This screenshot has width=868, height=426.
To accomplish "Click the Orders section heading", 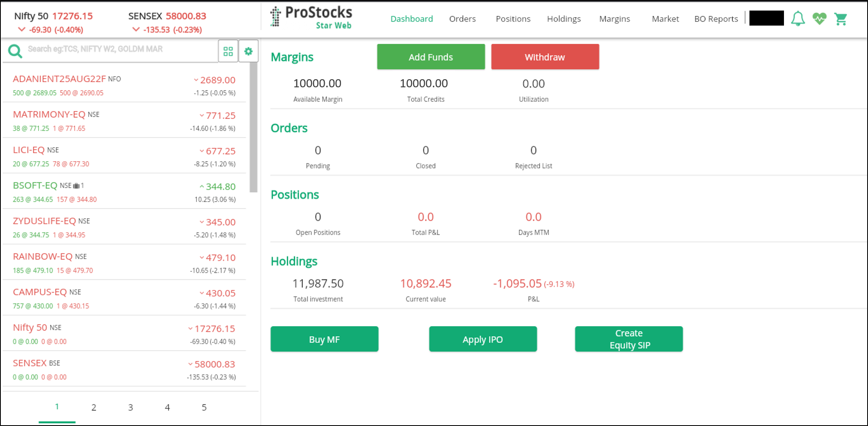I will 289,128.
